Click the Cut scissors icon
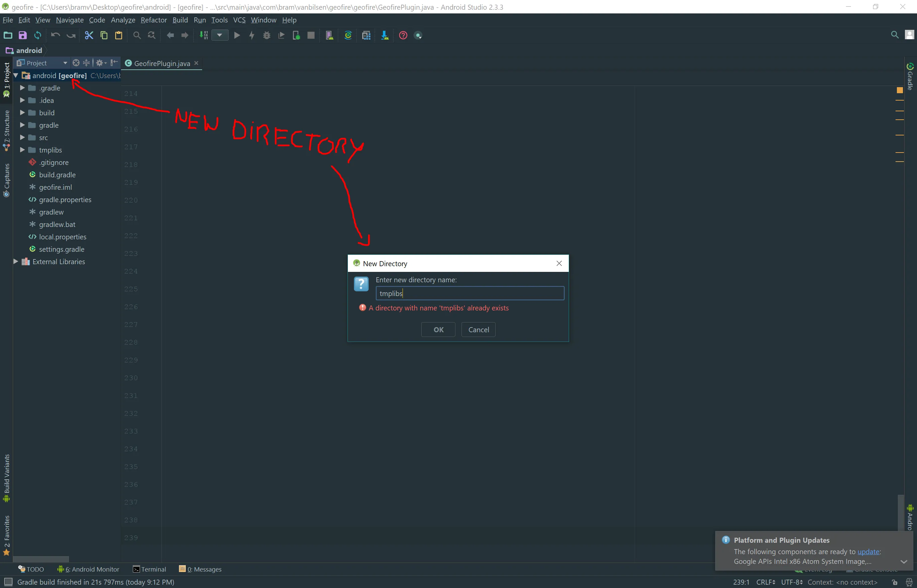The height and width of the screenshot is (588, 917). (88, 36)
